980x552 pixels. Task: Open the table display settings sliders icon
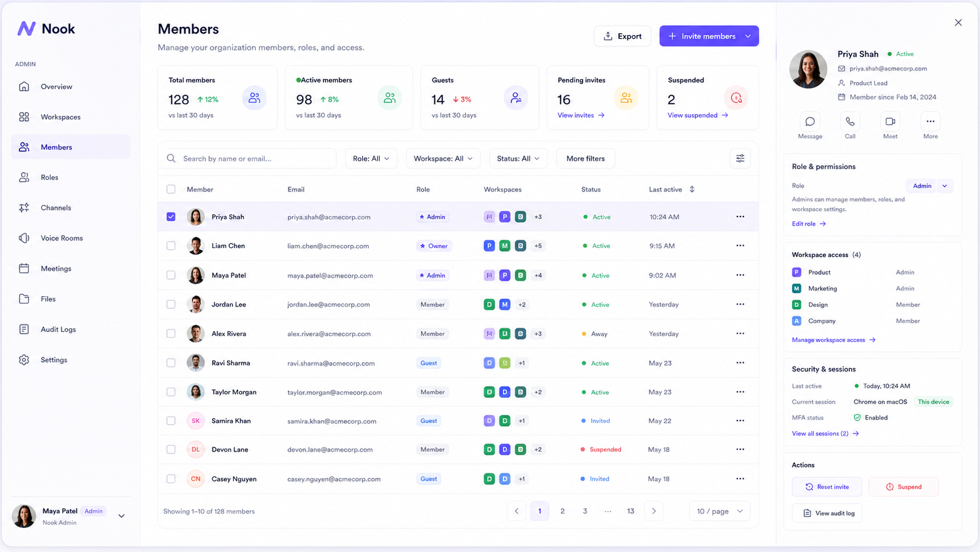pos(740,158)
